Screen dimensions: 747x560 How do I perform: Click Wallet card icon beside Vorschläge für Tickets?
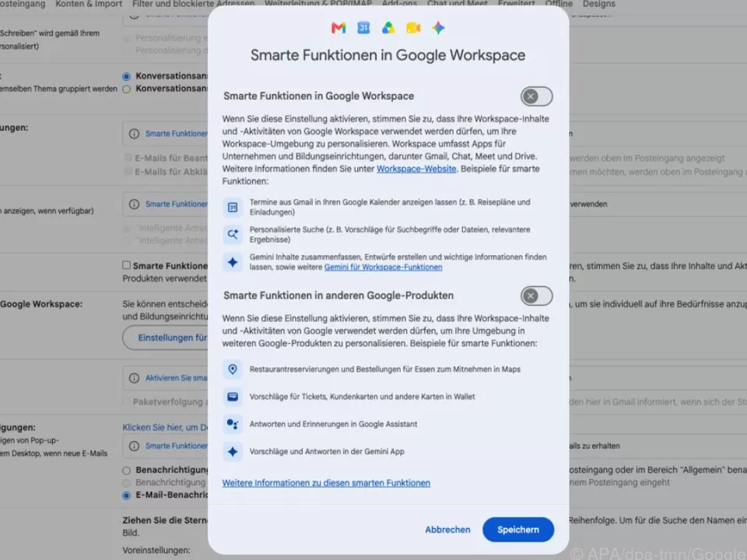233,397
